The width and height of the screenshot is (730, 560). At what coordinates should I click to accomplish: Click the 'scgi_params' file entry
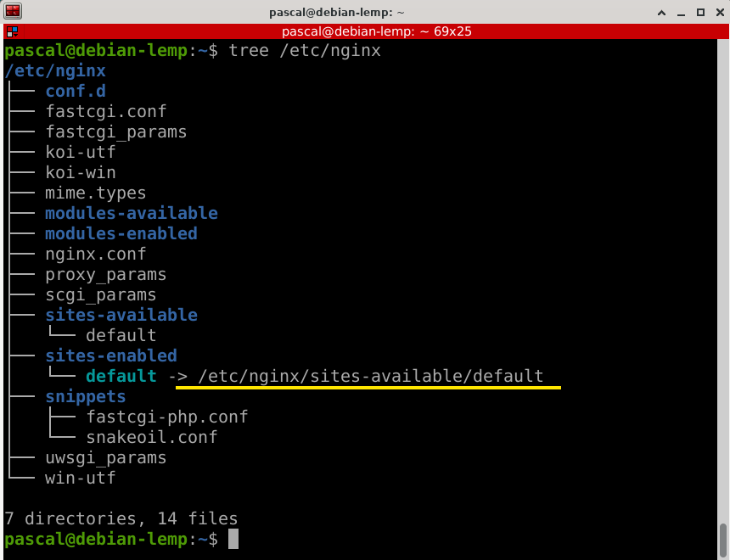[100, 294]
